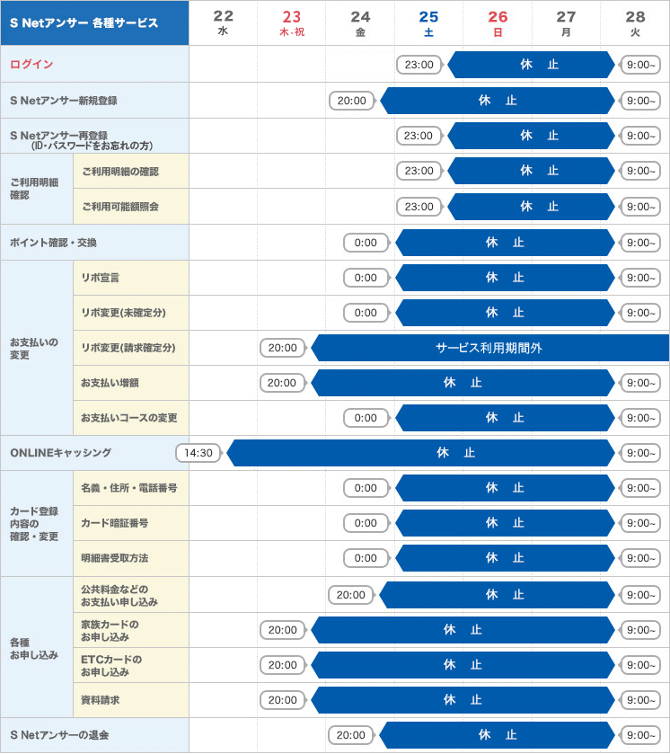Select the お支払いコースの変更 label
670x754 pixels.
(129, 417)
